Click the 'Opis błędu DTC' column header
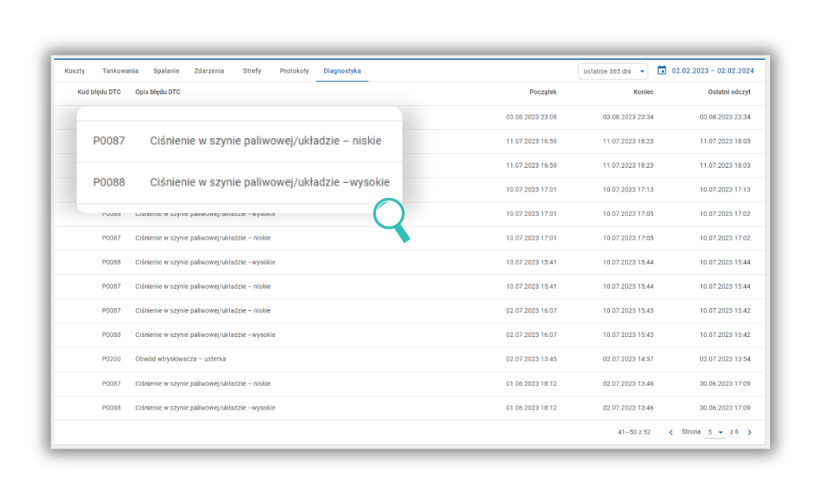 (x=158, y=92)
